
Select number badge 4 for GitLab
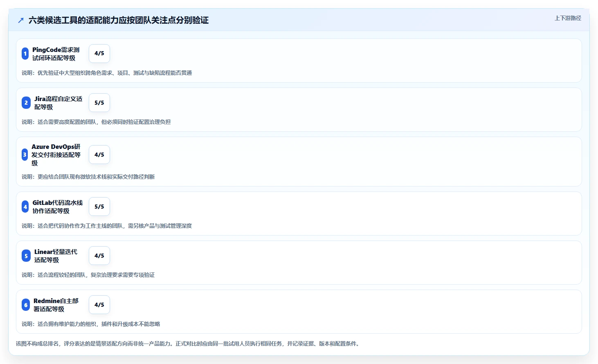click(x=25, y=207)
